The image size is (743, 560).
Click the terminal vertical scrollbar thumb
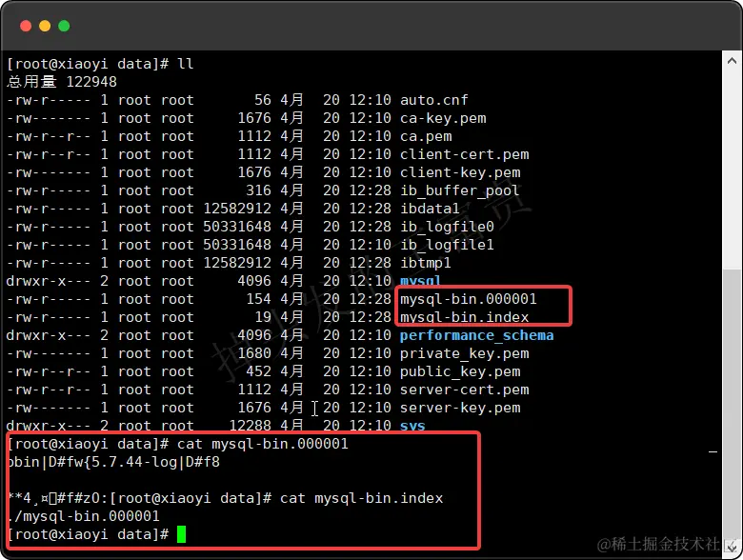click(x=732, y=404)
